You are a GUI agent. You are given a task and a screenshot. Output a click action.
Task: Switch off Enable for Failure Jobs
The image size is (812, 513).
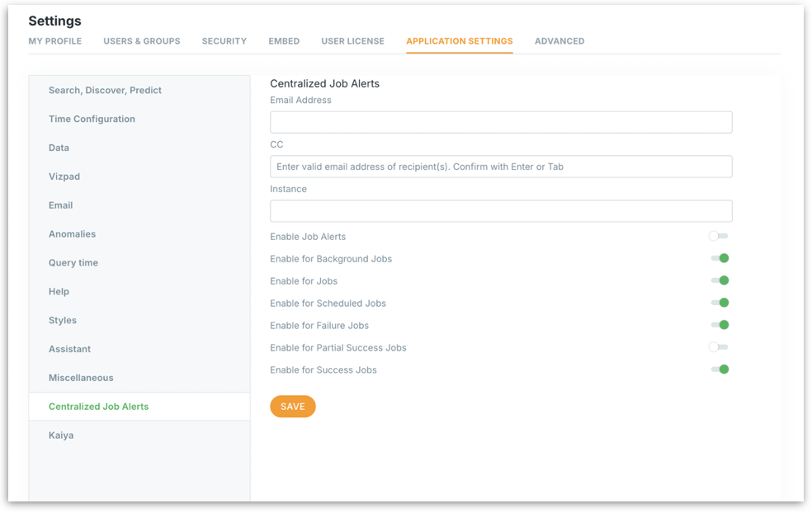tap(719, 326)
